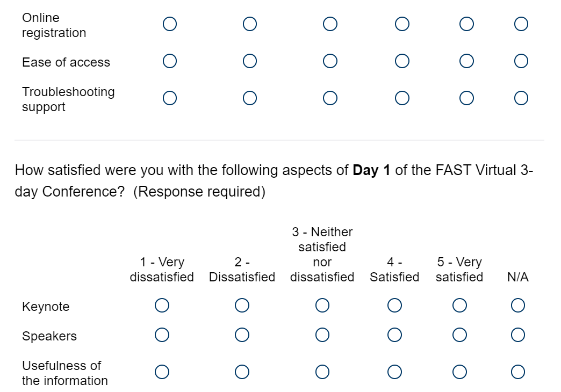The height and width of the screenshot is (392, 561).
Task: Rate Usefulness of the information 'Satisfied'
Action: pyautogui.click(x=394, y=372)
